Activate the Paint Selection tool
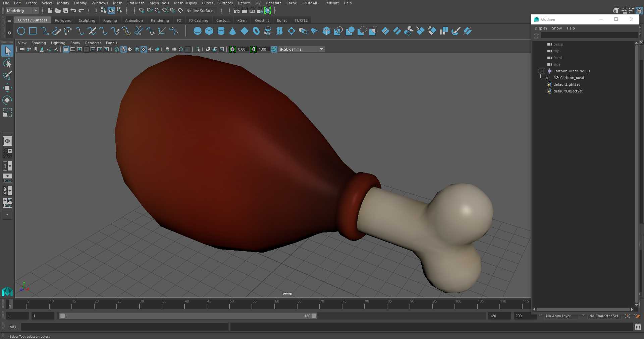The width and height of the screenshot is (644, 339). (x=7, y=75)
